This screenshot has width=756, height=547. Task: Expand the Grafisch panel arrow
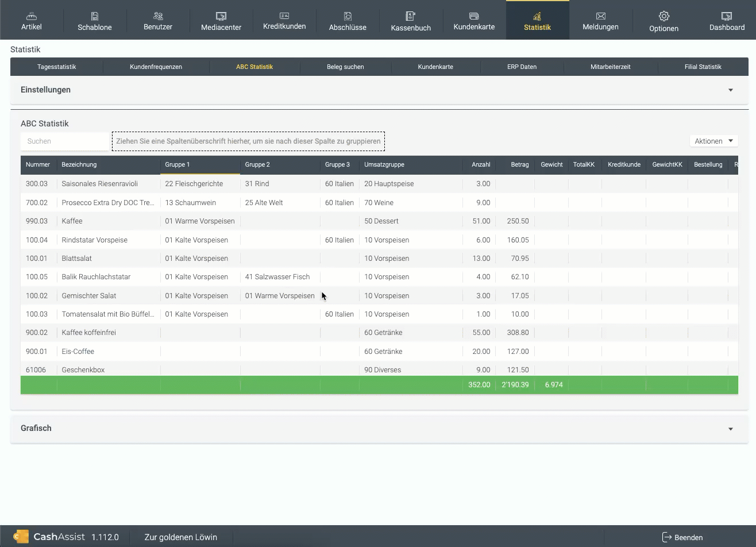pyautogui.click(x=731, y=429)
